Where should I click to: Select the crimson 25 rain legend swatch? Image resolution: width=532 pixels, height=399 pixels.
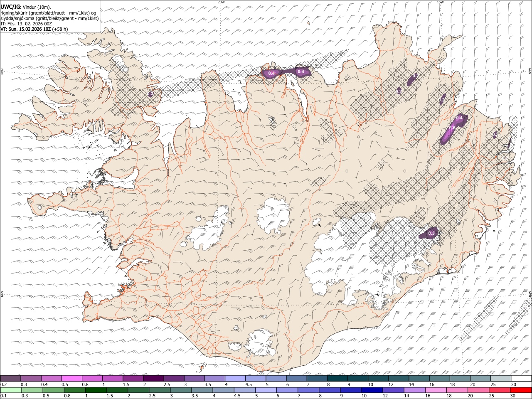point(500,390)
